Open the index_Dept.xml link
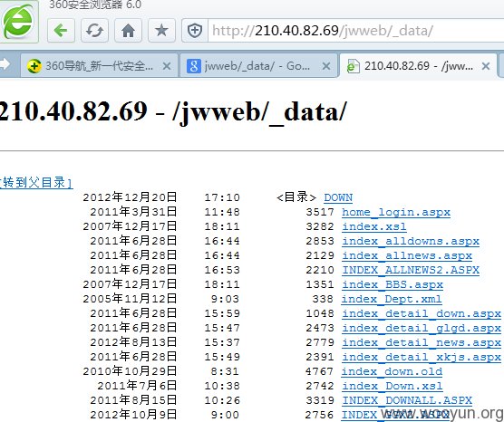This screenshot has height=422, width=504. (392, 299)
